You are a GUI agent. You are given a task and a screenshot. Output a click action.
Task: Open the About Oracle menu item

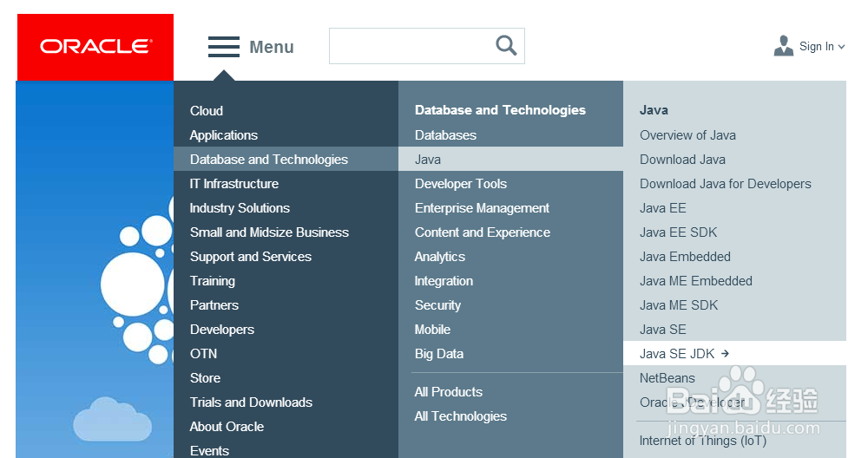[227, 427]
